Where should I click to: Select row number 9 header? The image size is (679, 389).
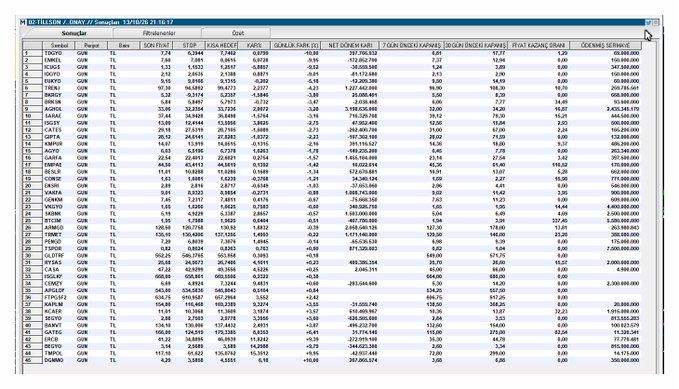[x=32, y=109]
